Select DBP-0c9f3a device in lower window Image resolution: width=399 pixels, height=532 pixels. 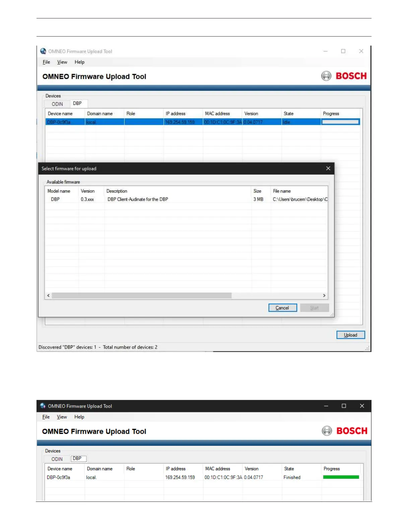[x=59, y=477]
